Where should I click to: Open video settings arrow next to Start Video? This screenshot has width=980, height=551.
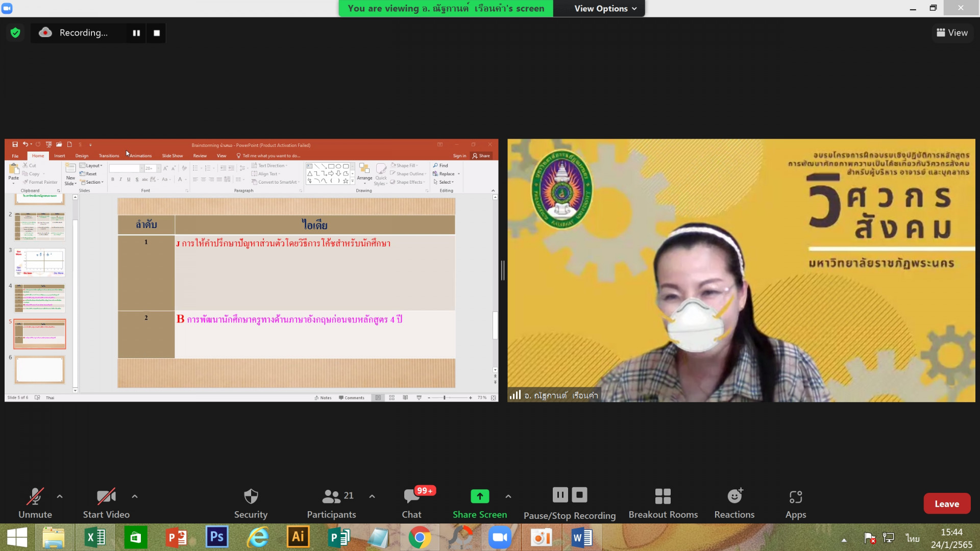pyautogui.click(x=135, y=496)
